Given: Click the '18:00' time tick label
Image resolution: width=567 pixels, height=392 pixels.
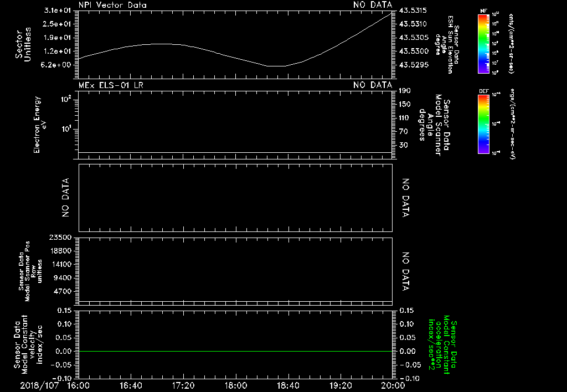Looking at the screenshot, I should 236,385.
